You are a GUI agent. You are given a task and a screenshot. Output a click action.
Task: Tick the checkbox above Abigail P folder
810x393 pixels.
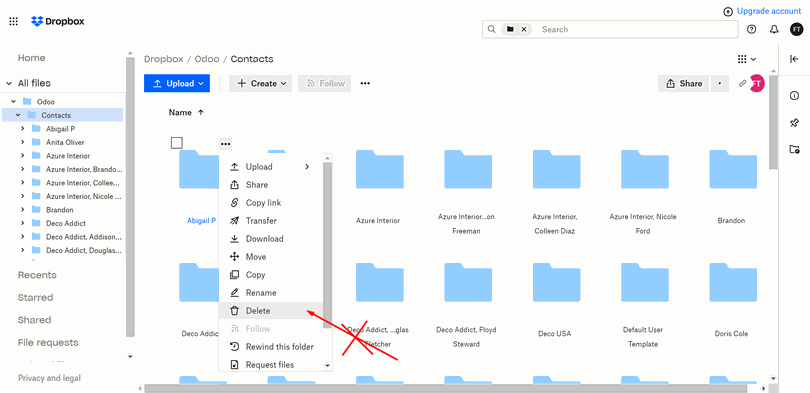[x=177, y=143]
